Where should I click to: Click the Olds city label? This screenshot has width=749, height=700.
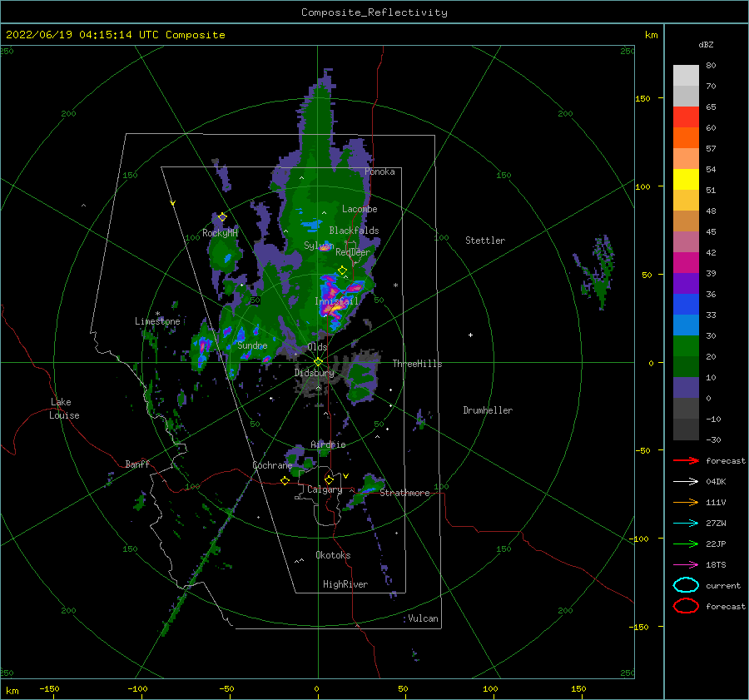pos(317,347)
